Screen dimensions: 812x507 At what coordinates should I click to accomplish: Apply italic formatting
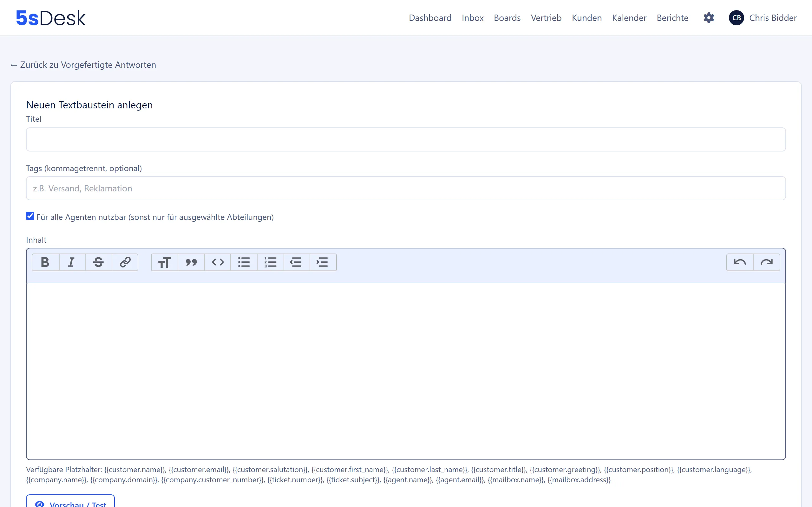72,262
